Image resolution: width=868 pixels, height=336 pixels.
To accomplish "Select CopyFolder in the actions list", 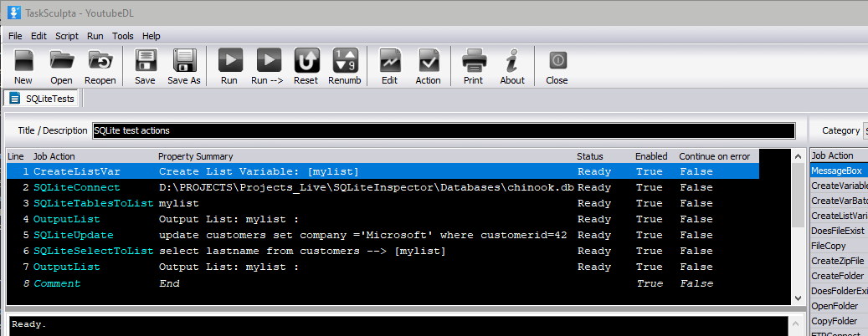I will (839, 320).
